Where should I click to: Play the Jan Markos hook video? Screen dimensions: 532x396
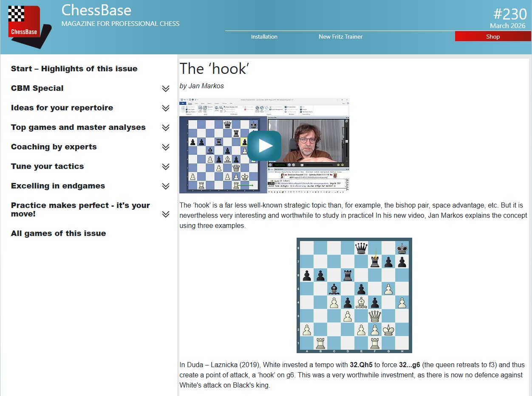(x=264, y=146)
